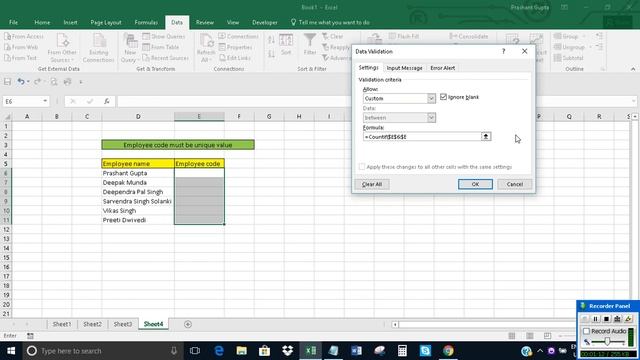This screenshot has height=360, width=640.
Task: Click the Redo arrow icon
Action: 37,82
